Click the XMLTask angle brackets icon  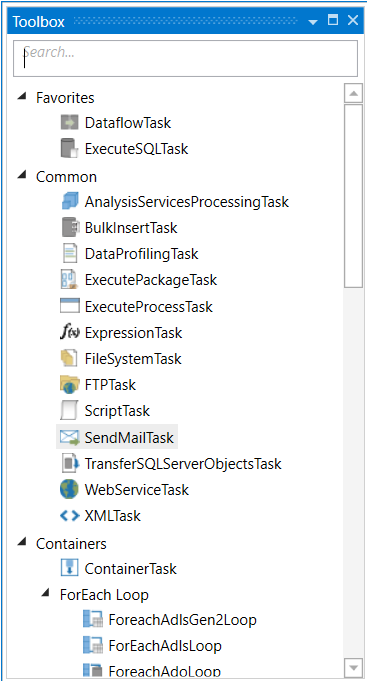[69, 516]
